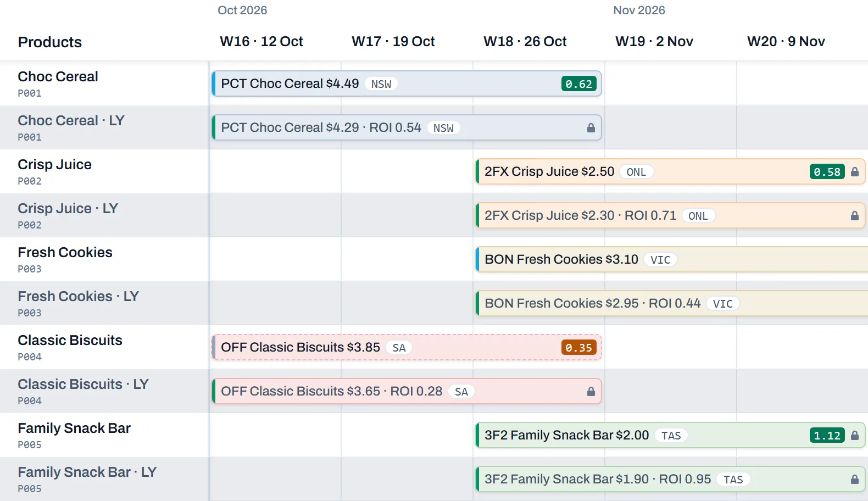Open the 3F2 Family Snack Bar $2.00 promotion
Screen dimensions: 868x501
tap(671, 435)
